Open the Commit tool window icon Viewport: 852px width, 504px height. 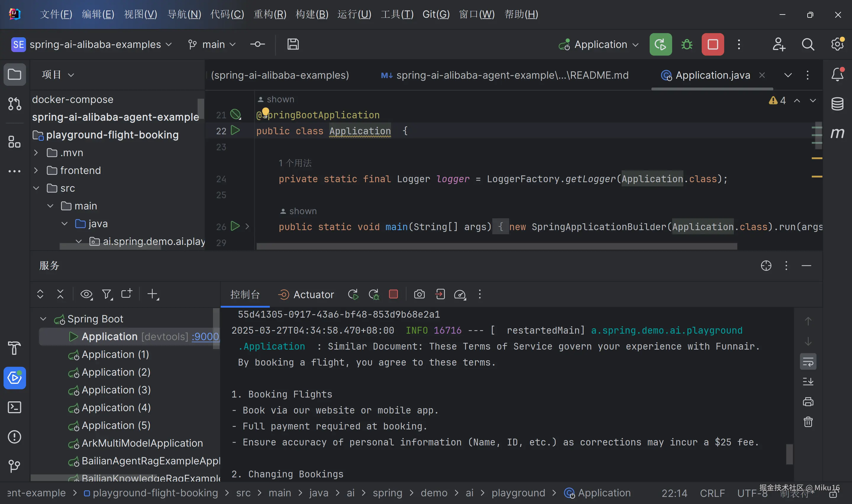tap(14, 104)
